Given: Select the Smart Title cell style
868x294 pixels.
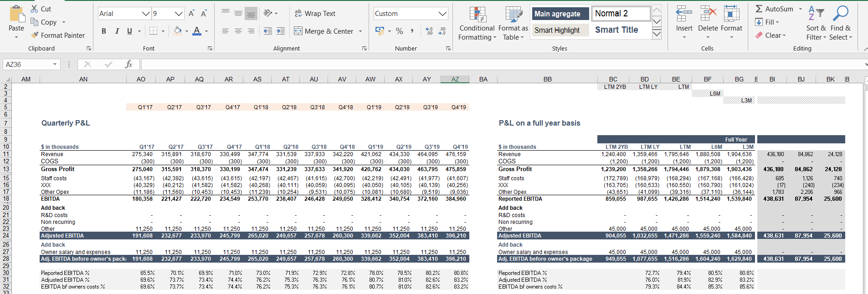Looking at the screenshot, I should tap(621, 30).
